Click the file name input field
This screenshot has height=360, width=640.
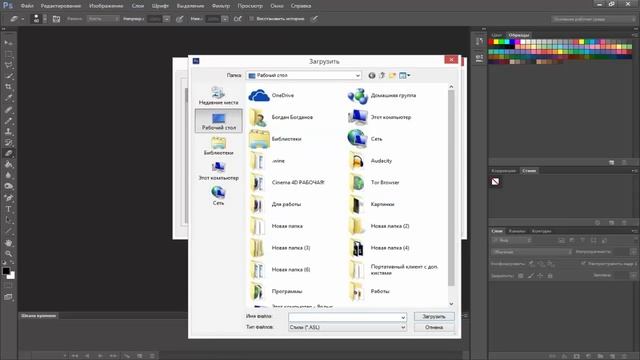344,317
